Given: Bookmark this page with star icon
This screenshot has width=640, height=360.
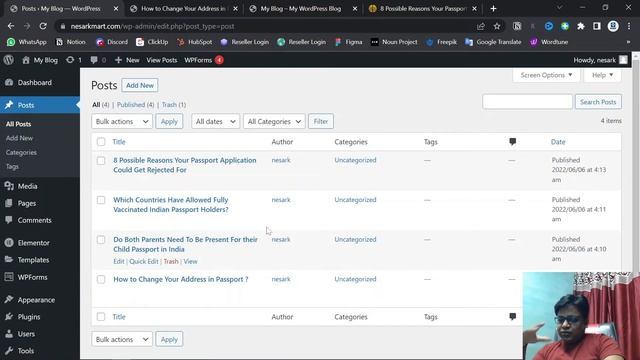Looking at the screenshot, I should pyautogui.click(x=497, y=26).
